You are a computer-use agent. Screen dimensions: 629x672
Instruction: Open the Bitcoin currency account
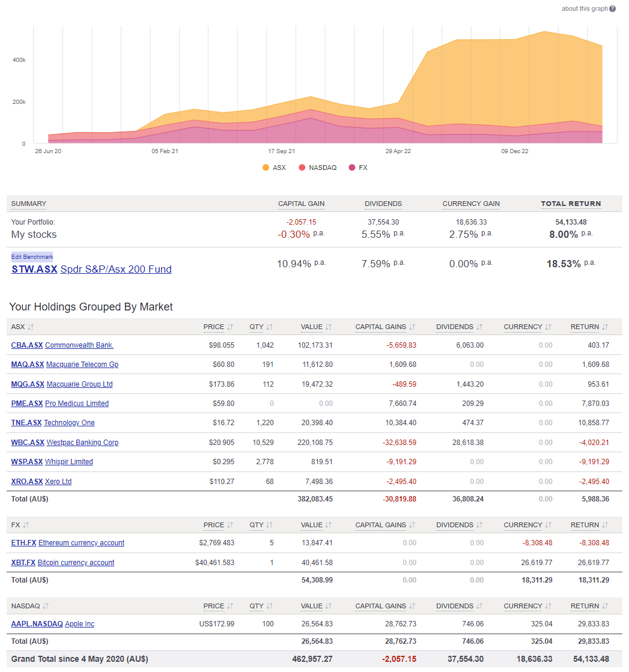(75, 562)
